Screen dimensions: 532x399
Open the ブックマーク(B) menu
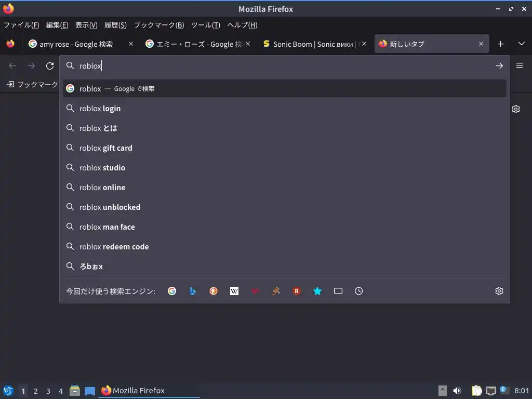point(159,25)
